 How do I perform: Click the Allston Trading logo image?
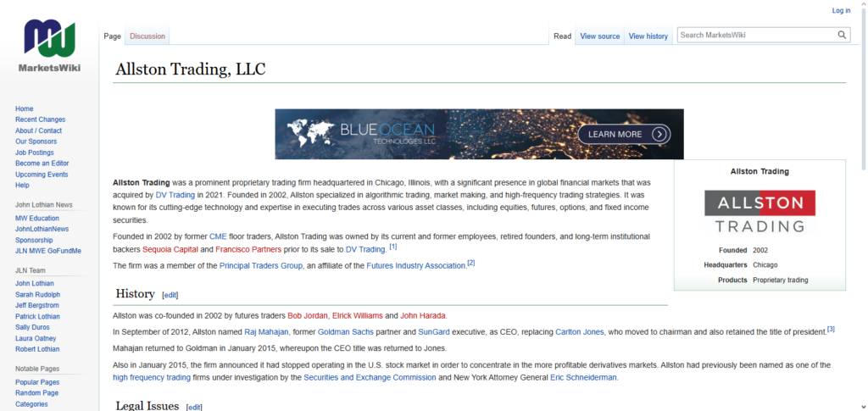tap(759, 212)
